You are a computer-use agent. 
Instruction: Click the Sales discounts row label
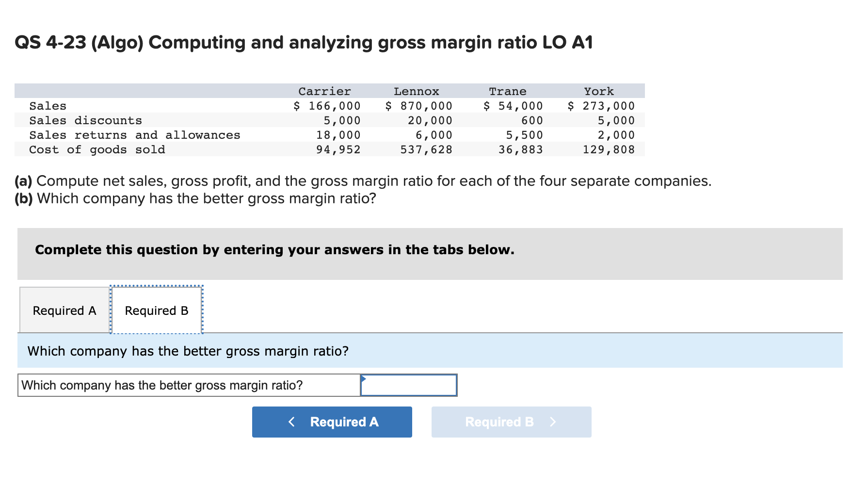[x=85, y=120]
